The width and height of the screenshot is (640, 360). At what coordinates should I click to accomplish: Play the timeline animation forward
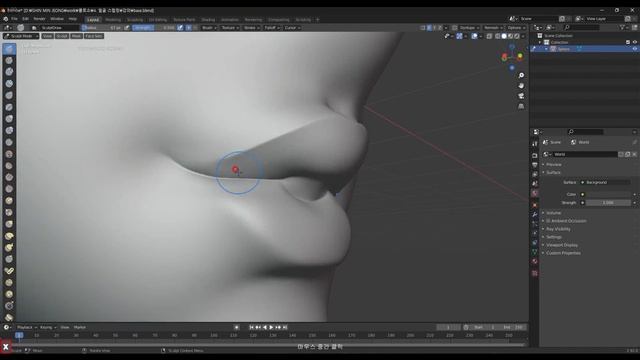tap(271, 327)
